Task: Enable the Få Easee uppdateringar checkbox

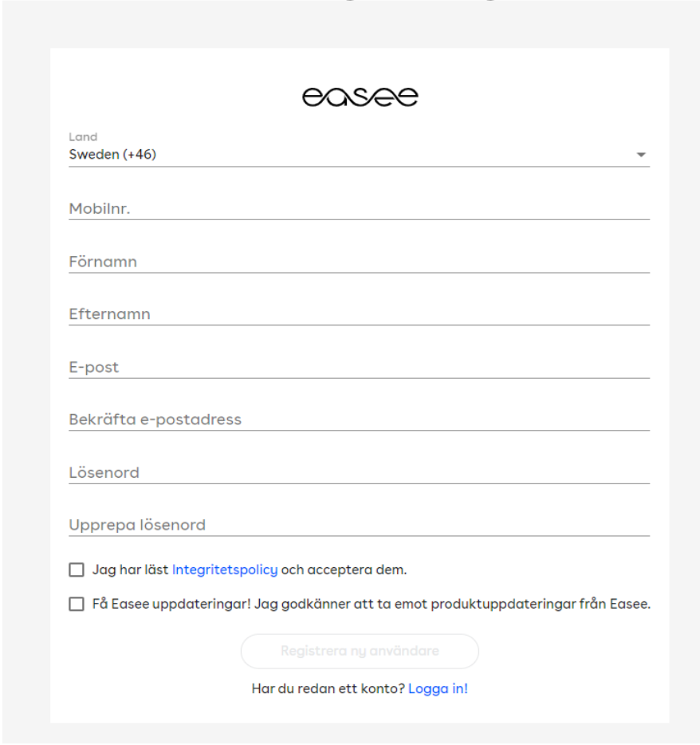Action: pyautogui.click(x=77, y=604)
